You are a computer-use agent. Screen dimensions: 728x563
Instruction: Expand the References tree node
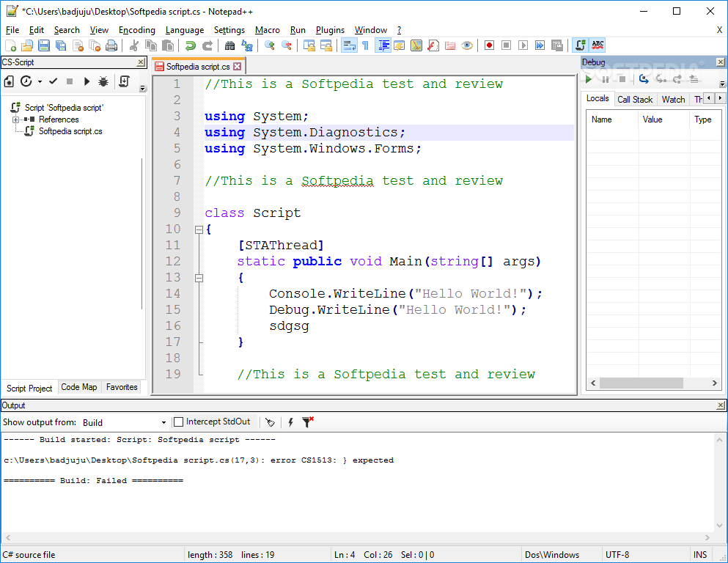point(15,119)
